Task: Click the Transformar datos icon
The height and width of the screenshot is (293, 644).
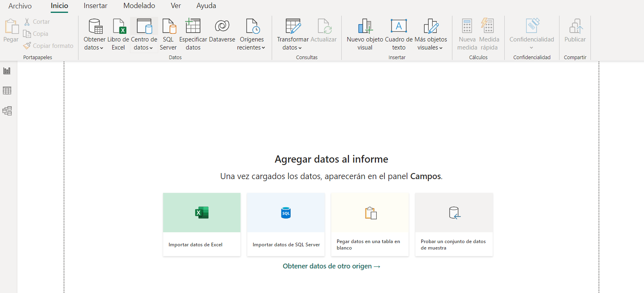Action: point(293,26)
